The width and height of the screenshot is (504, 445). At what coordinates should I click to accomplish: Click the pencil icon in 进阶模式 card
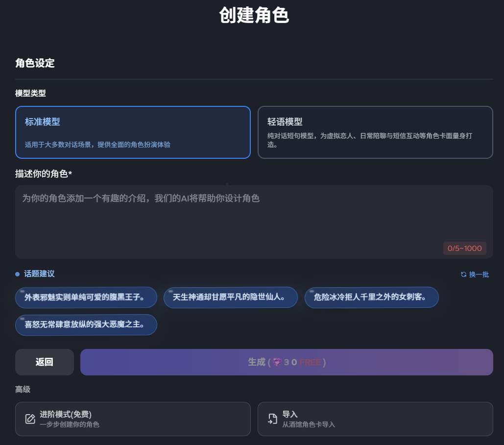click(x=30, y=419)
